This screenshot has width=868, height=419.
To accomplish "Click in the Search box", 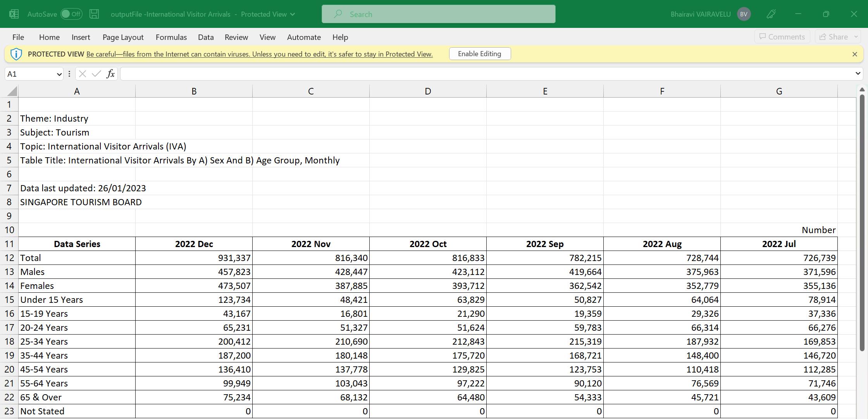I will point(438,14).
